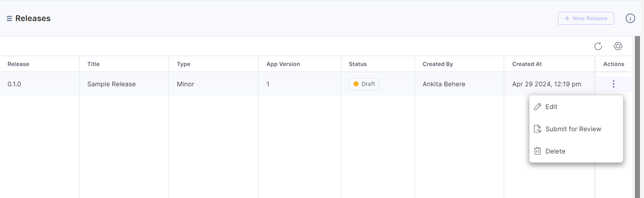Open table settings gear icon

point(618,46)
